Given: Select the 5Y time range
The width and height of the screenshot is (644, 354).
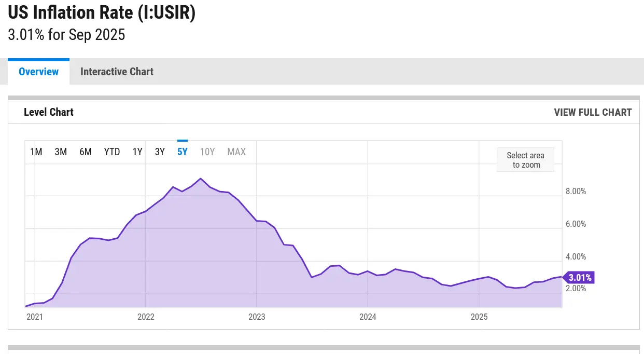Looking at the screenshot, I should click(183, 152).
